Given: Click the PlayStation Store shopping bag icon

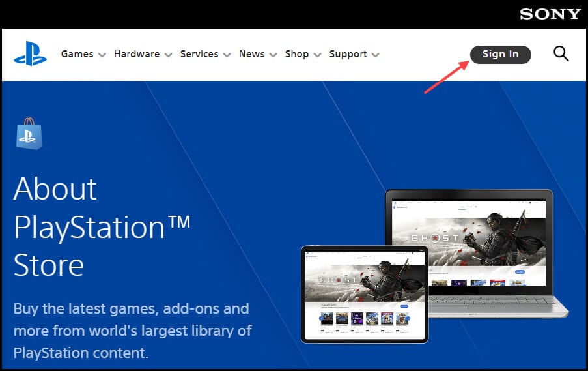Looking at the screenshot, I should coord(29,134).
